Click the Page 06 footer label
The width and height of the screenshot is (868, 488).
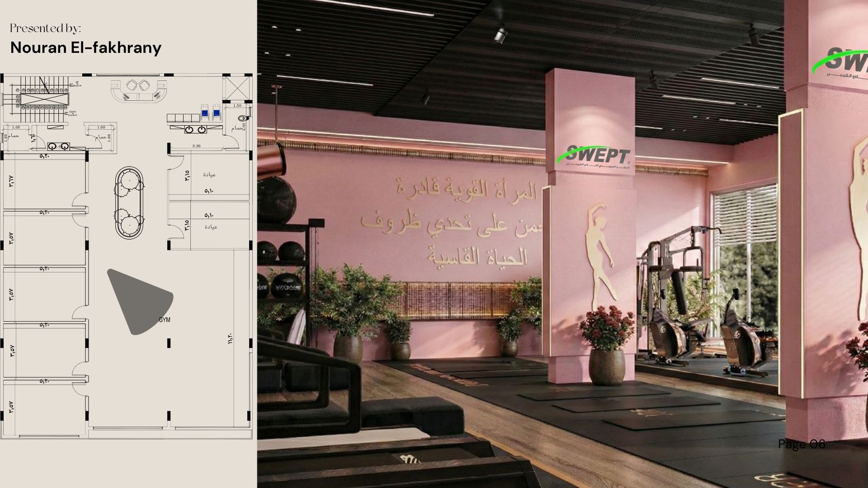click(801, 445)
